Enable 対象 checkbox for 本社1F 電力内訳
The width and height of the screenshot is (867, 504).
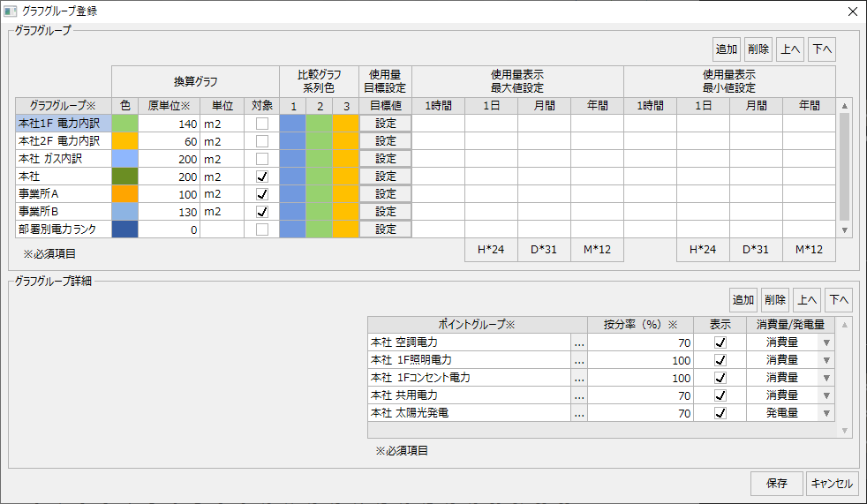tap(261, 124)
